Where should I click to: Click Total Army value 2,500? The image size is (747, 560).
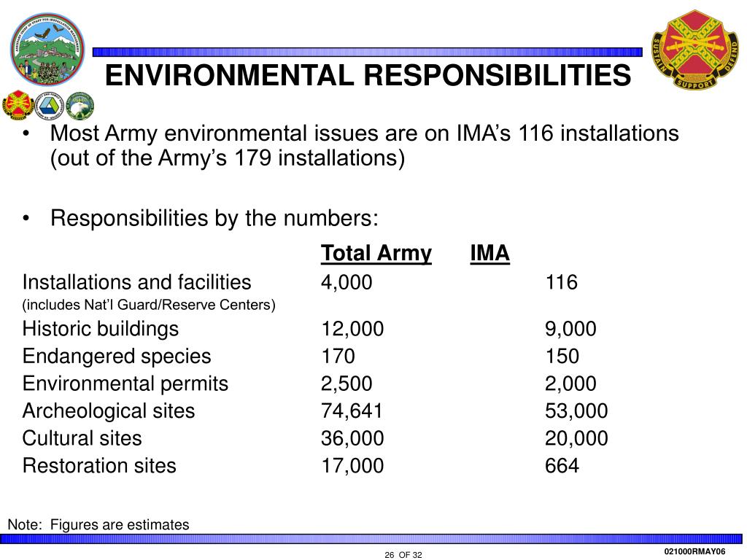[x=347, y=384]
